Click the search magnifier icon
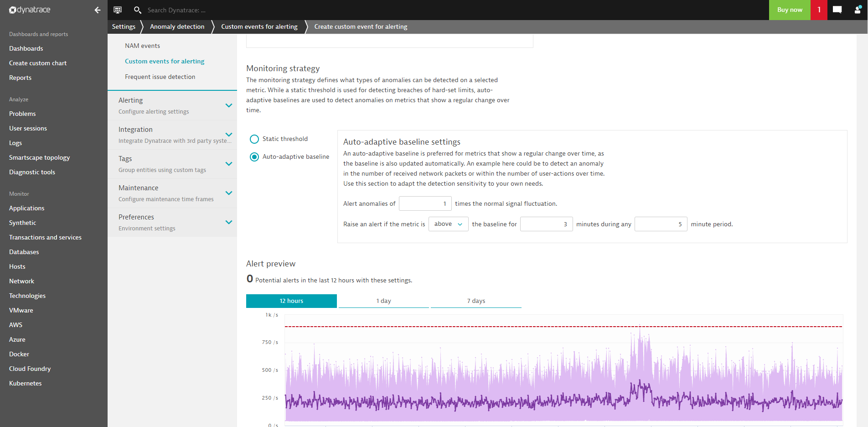868x427 pixels. 137,10
